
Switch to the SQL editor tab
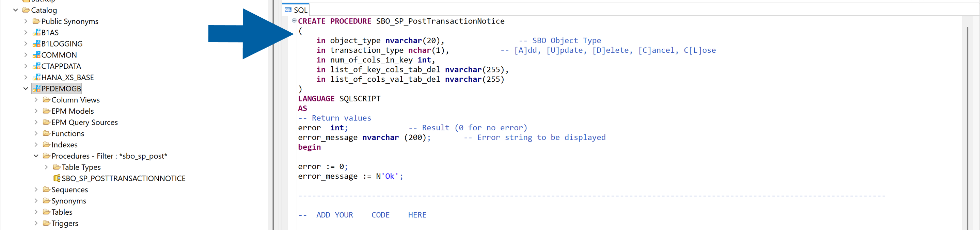[x=299, y=10]
